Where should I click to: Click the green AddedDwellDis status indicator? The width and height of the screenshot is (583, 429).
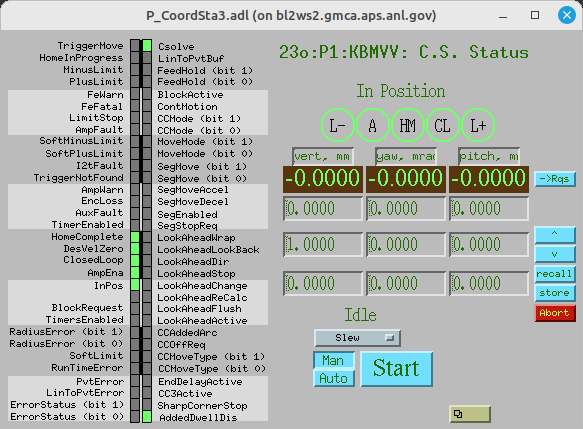coord(147,417)
